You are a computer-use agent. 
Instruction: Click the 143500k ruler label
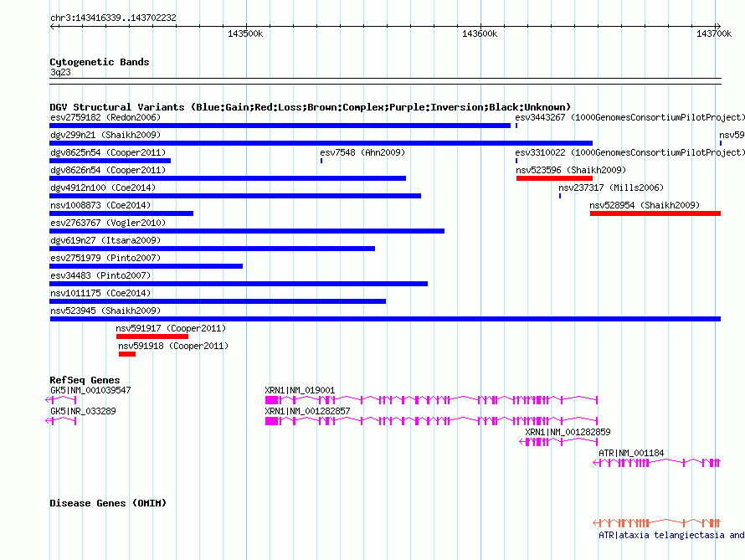click(245, 33)
